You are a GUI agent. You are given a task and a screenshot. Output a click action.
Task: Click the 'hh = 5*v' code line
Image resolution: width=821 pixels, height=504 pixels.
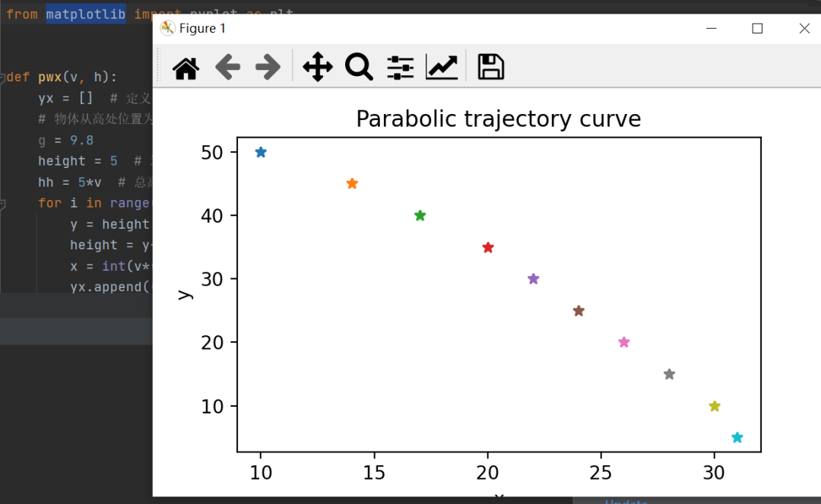[x=70, y=182]
